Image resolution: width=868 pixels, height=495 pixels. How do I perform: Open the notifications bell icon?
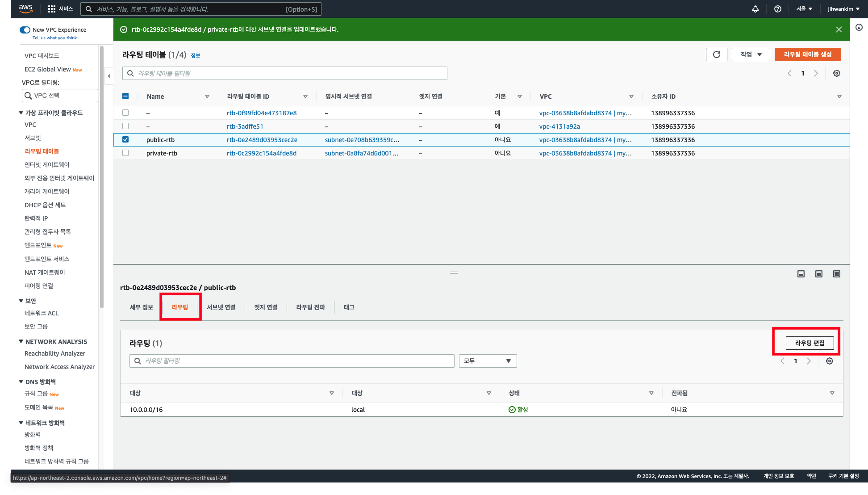tap(755, 9)
